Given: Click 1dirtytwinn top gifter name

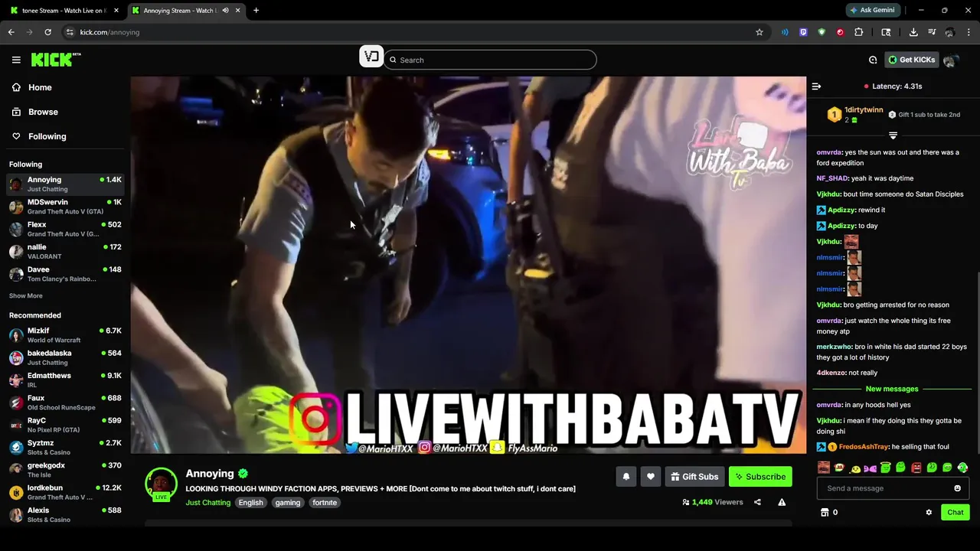Looking at the screenshot, I should click(x=864, y=110).
